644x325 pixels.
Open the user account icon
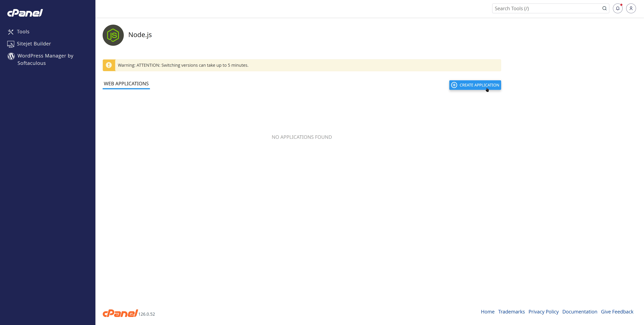click(x=631, y=9)
